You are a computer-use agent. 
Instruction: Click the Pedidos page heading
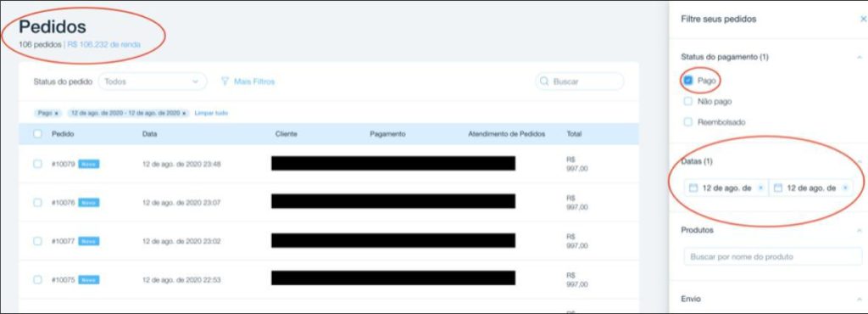click(53, 26)
